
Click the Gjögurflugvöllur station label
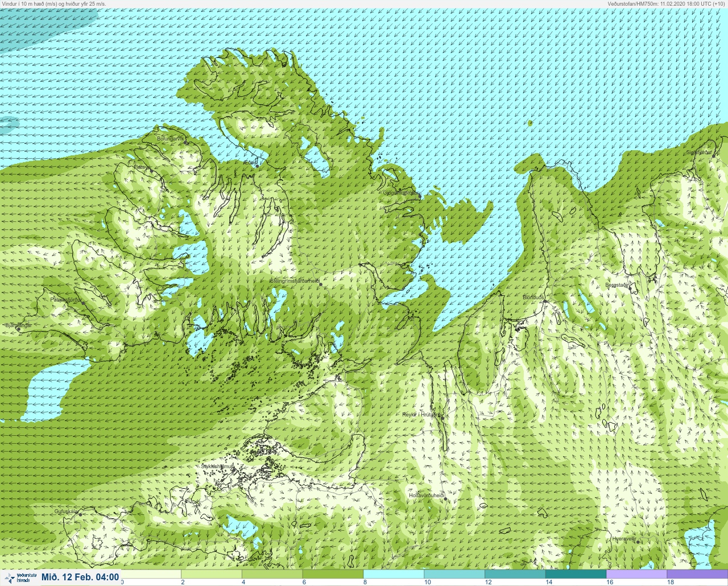coord(402,193)
